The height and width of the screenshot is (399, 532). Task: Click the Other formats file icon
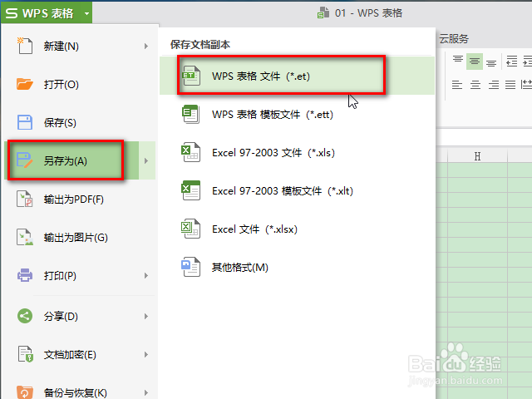click(x=191, y=267)
